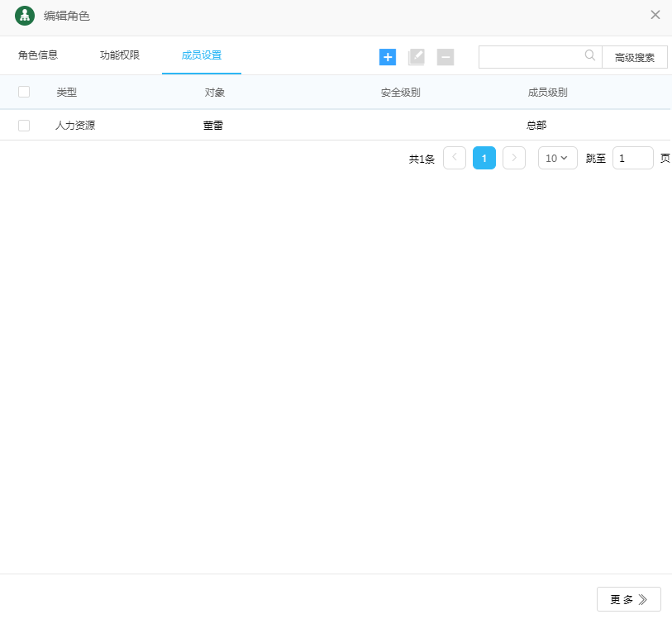Screen dimensions: 672x619
Task: Switch to the 功能权限 tab
Action: tap(120, 55)
